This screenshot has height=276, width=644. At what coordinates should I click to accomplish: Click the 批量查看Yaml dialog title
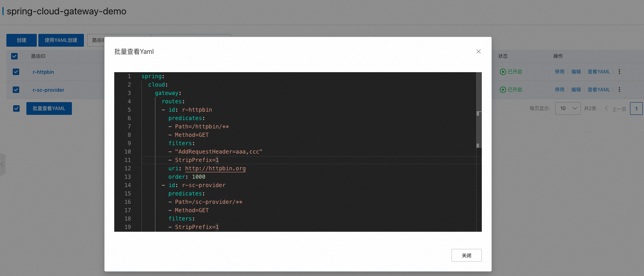[x=134, y=51]
